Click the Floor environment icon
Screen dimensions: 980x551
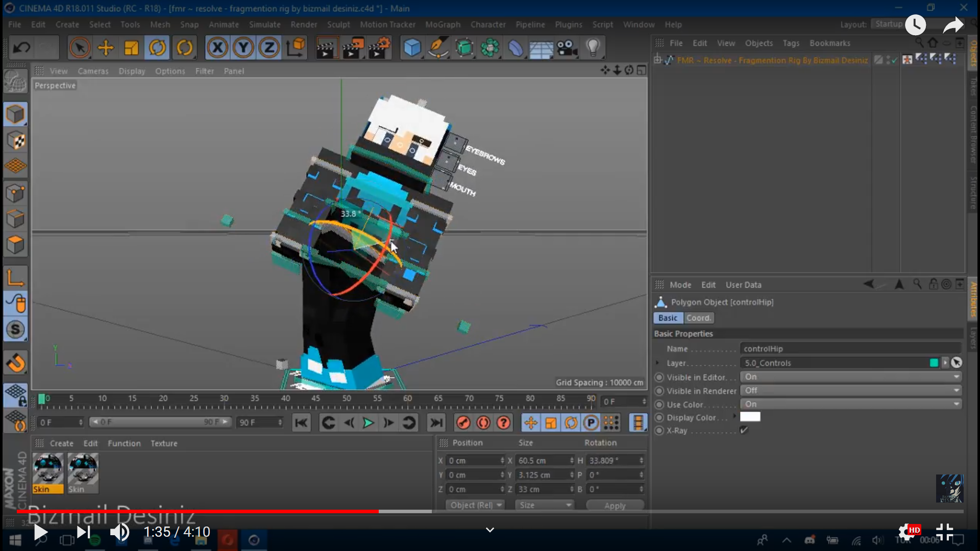[541, 48]
